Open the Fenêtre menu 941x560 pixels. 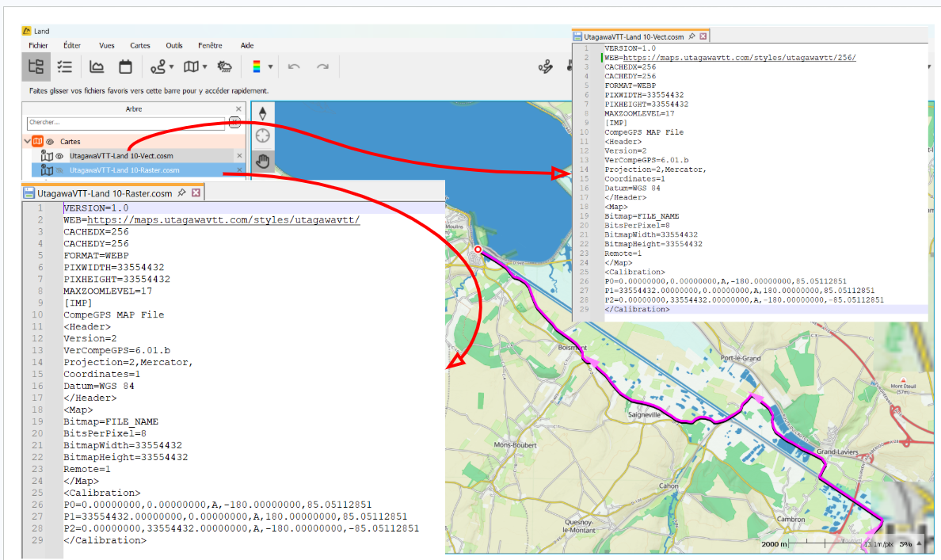pos(210,46)
